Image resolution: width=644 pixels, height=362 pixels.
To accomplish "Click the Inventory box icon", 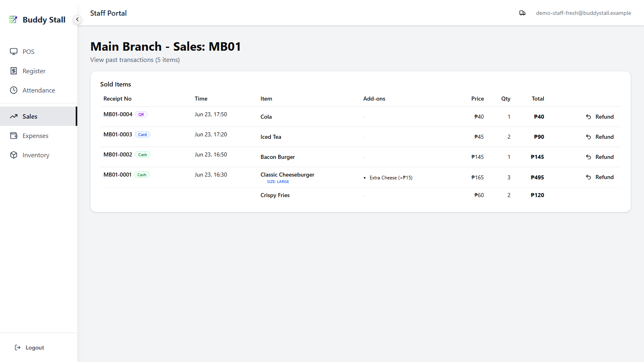I will point(14,155).
